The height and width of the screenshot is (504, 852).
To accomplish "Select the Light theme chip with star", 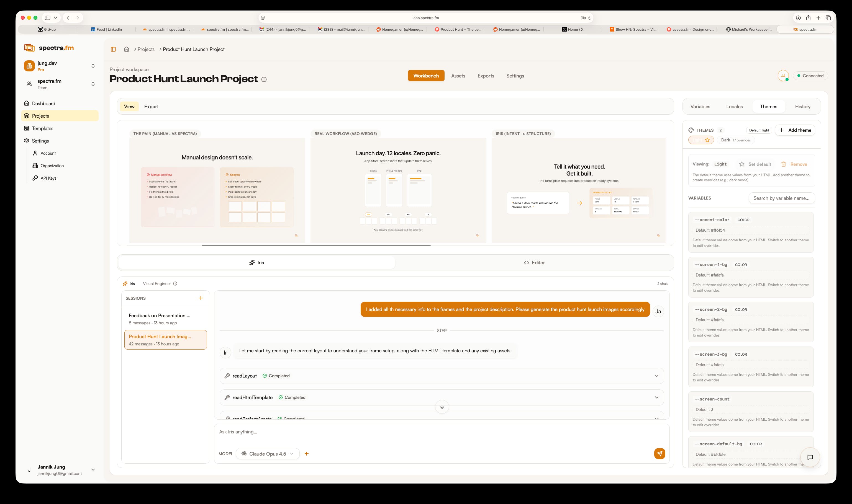I will coord(701,140).
